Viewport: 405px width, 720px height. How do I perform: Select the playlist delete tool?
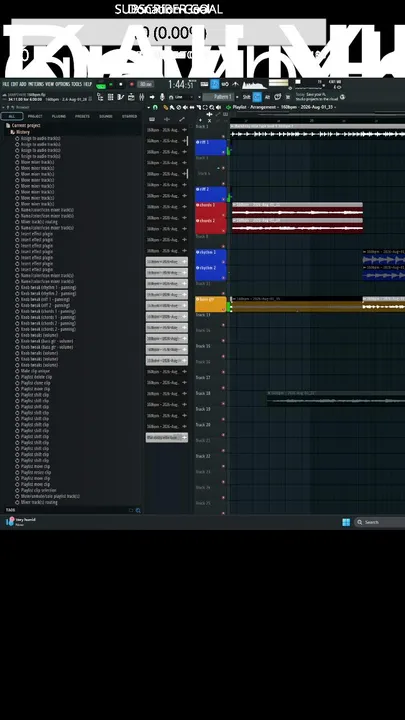[x=179, y=107]
